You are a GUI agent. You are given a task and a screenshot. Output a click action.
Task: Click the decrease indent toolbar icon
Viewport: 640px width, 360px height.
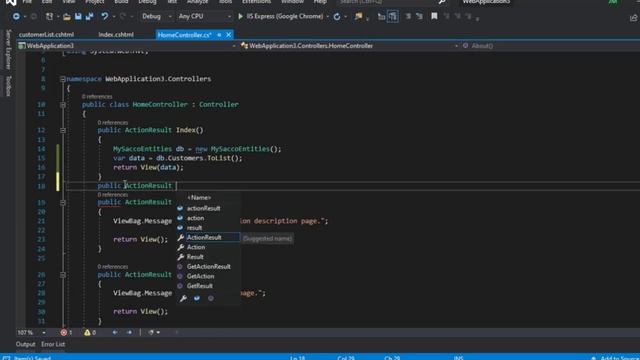tap(408, 16)
